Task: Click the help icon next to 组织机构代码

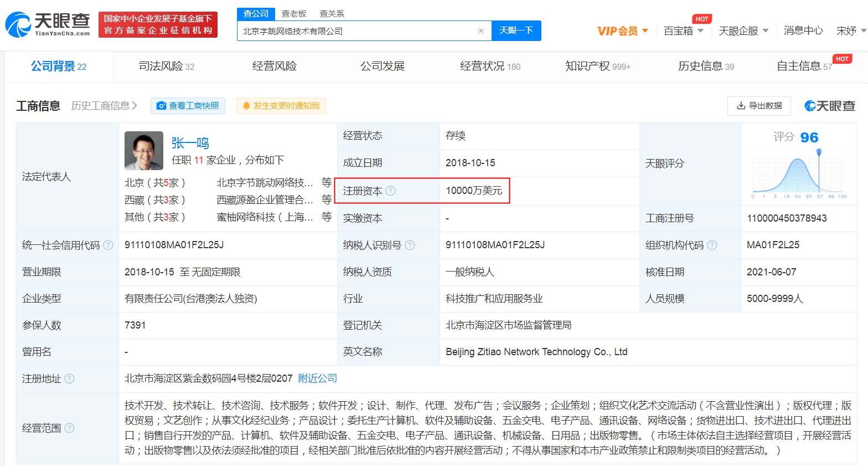Action: (x=712, y=245)
